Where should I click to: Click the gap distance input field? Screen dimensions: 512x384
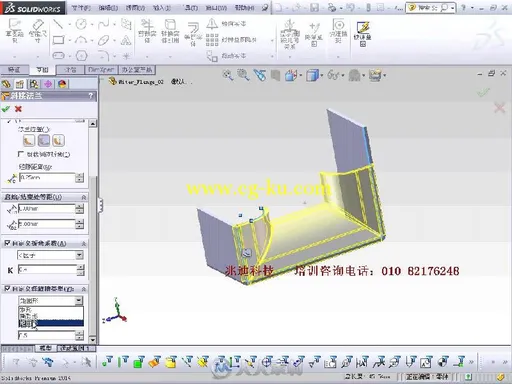click(x=47, y=178)
